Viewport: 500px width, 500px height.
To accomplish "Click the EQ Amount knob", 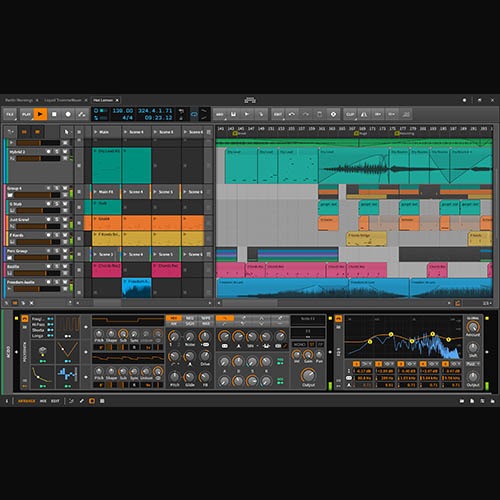I will click(x=473, y=327).
